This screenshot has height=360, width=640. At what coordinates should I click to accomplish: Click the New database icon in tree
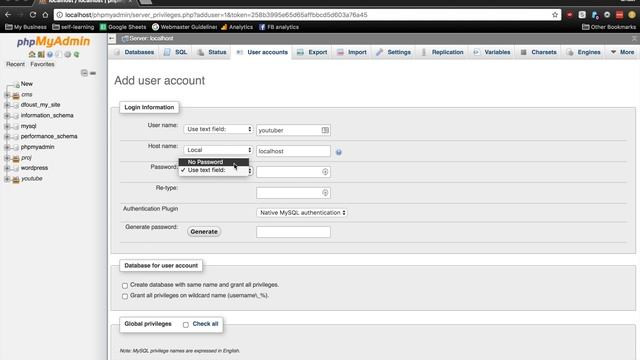16,84
